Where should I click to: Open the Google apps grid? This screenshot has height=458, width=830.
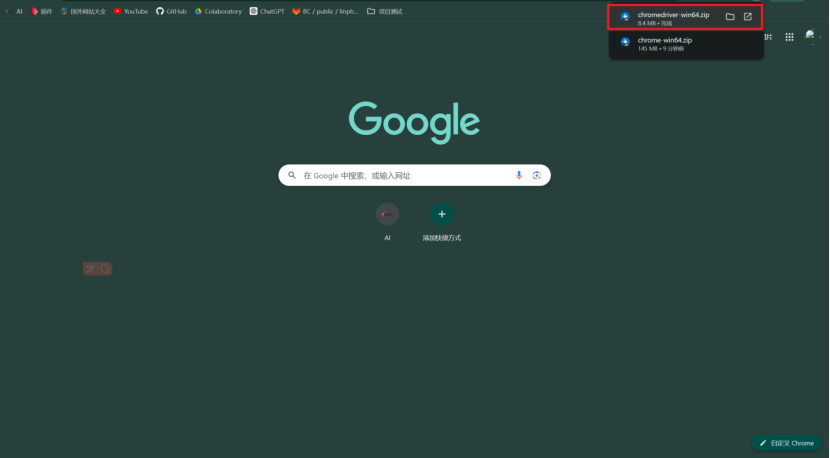point(789,37)
